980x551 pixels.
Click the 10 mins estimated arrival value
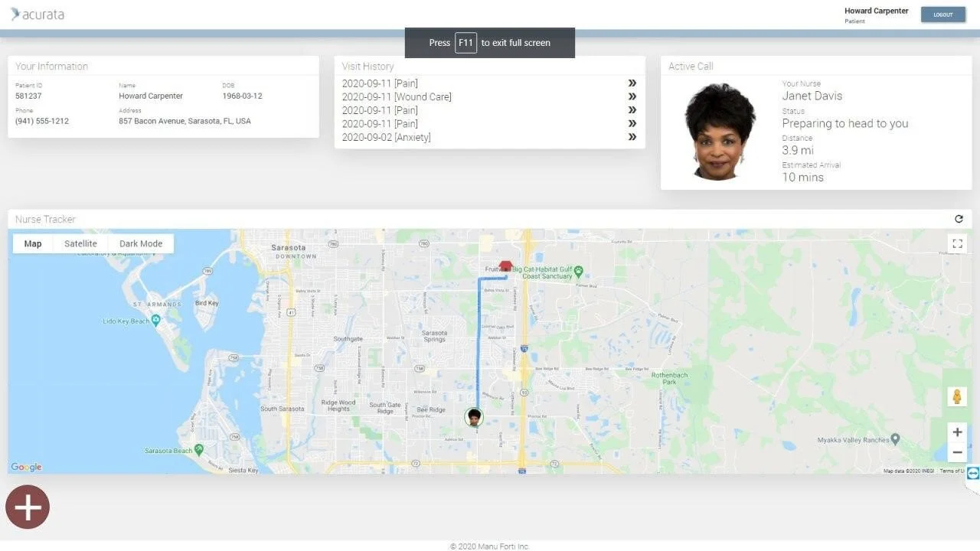[802, 177]
